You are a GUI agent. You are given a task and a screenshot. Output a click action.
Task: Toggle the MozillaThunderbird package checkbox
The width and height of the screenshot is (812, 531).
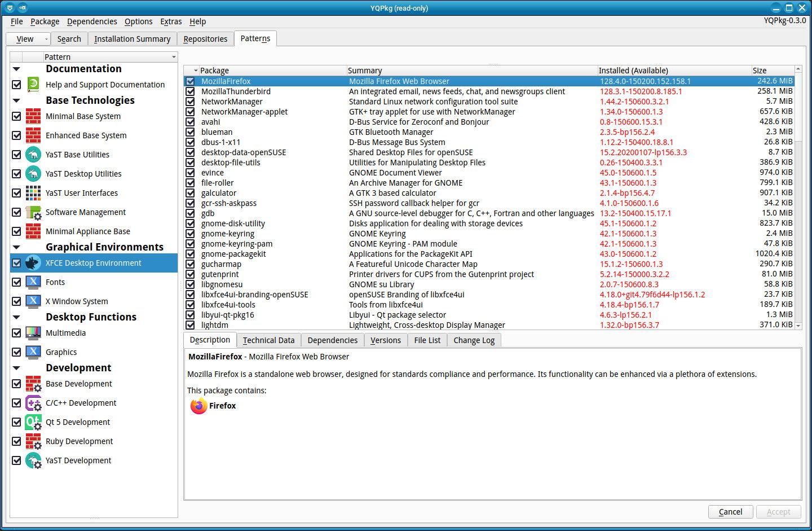[191, 91]
